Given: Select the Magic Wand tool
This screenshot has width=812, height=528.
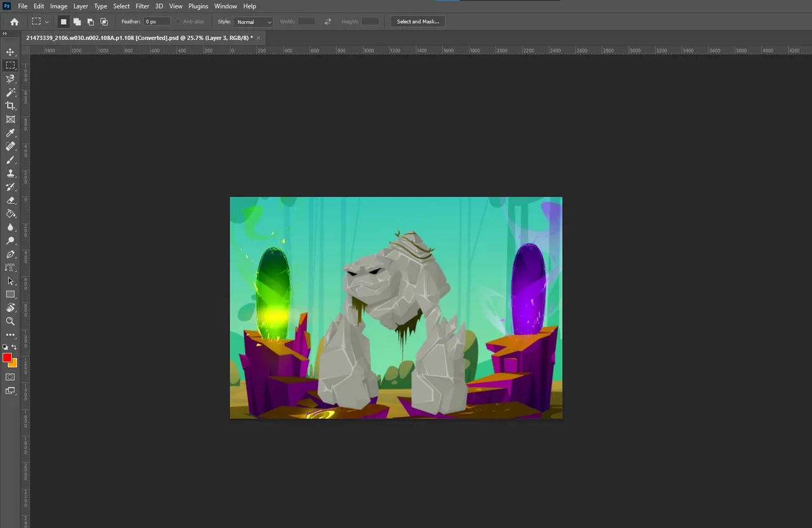Looking at the screenshot, I should (10, 93).
